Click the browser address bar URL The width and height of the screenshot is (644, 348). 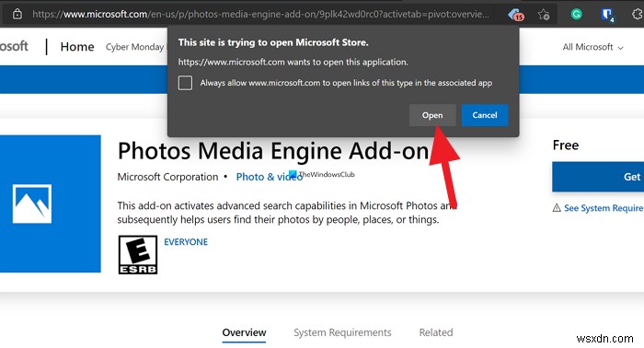(x=260, y=15)
